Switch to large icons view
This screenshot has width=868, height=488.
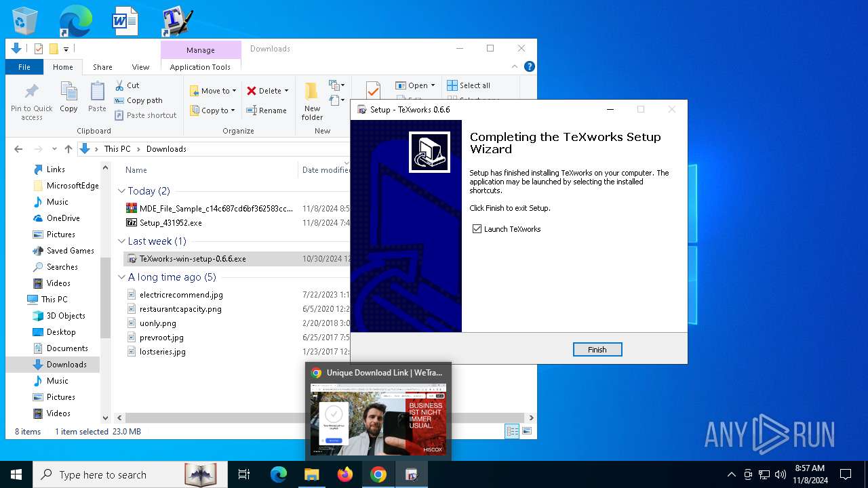coord(527,431)
